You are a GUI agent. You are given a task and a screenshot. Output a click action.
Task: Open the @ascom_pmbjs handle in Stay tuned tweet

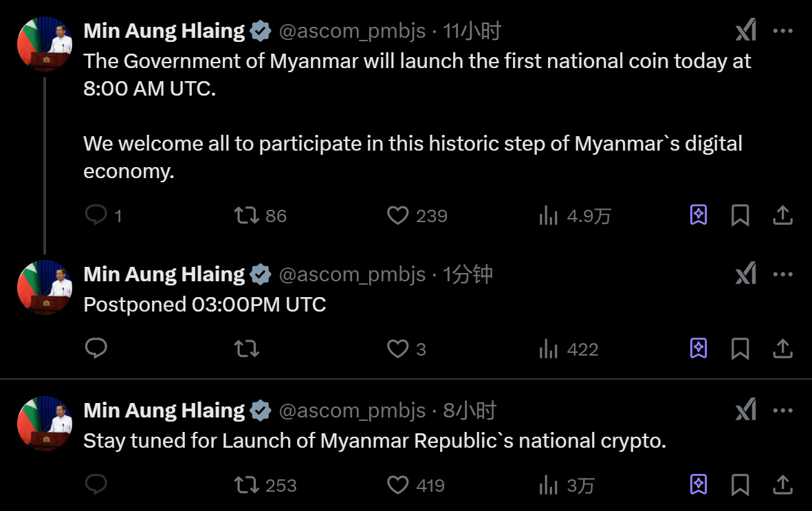click(x=352, y=411)
